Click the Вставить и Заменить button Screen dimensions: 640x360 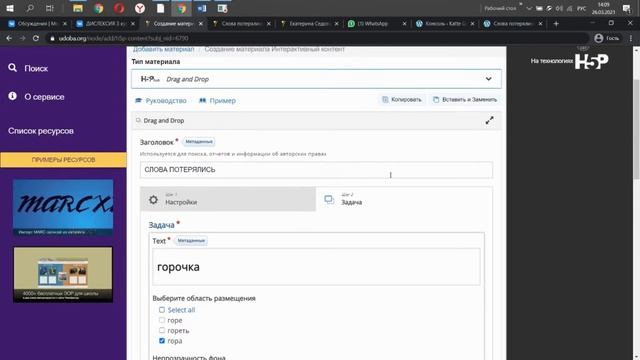coord(465,100)
